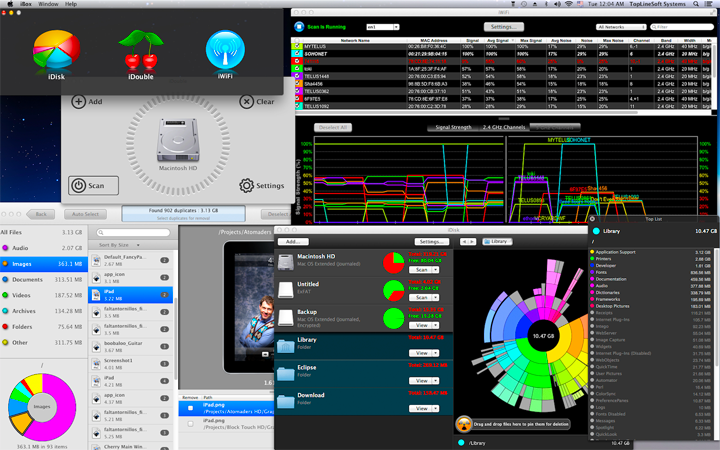Image resolution: width=720 pixels, height=450 pixels.
Task: Toggle checkbox for 6F97E5 network
Action: (297, 98)
